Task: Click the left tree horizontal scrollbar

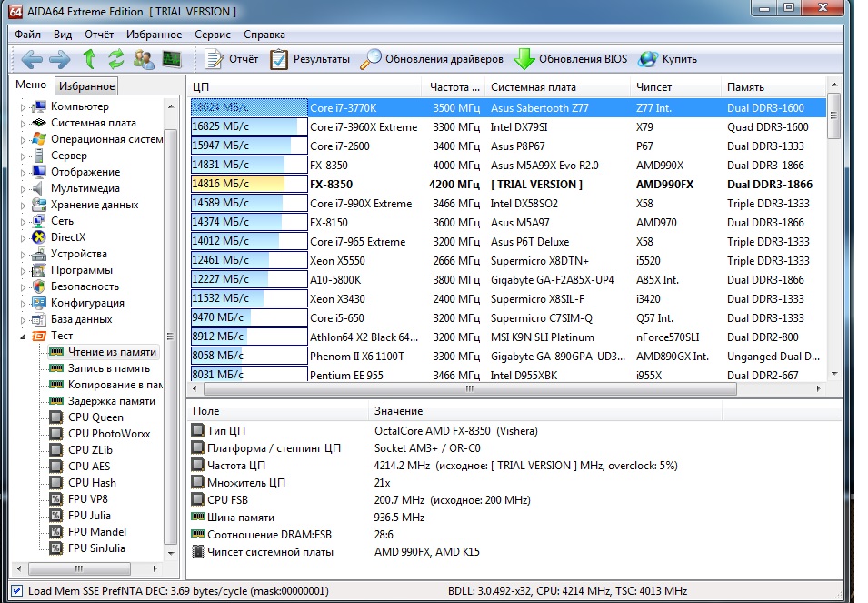Action: tap(79, 568)
